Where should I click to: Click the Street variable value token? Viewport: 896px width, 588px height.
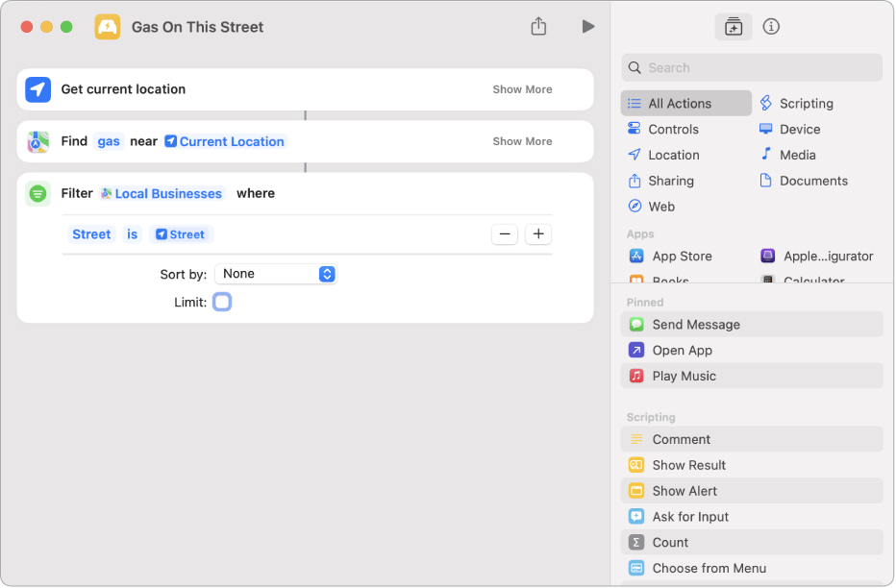tap(181, 234)
